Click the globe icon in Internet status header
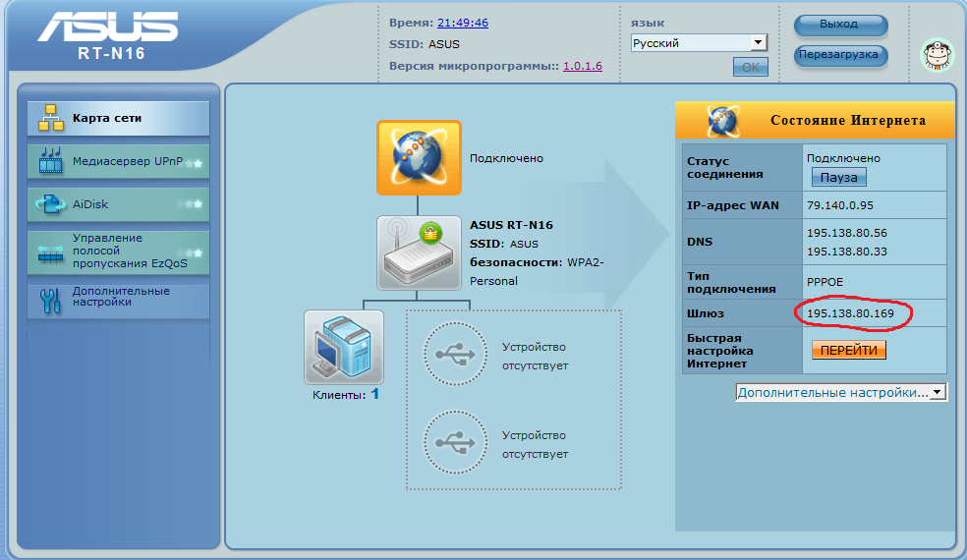The height and width of the screenshot is (560, 967). click(x=723, y=121)
